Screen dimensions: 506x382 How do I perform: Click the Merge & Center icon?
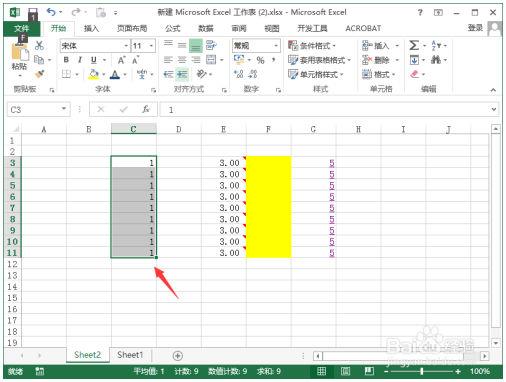tap(211, 60)
